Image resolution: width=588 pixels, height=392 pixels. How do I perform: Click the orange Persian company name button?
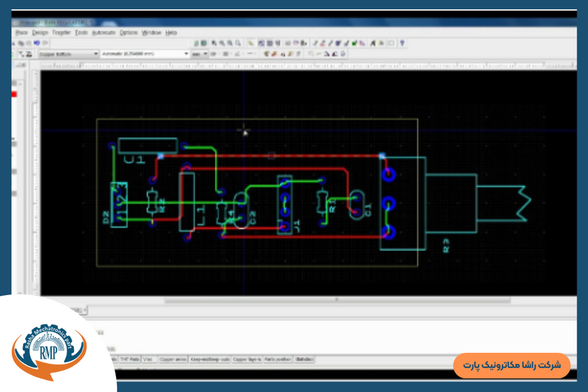(512, 365)
